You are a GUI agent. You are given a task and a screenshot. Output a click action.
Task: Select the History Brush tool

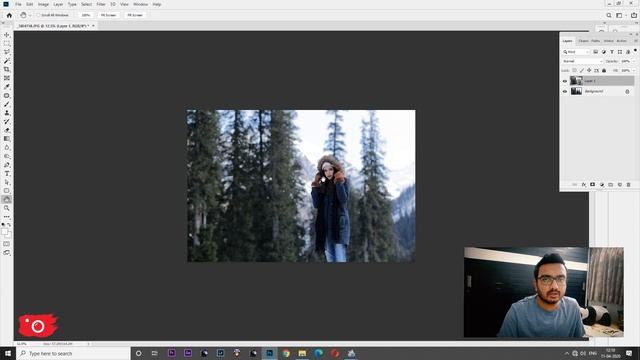7,121
